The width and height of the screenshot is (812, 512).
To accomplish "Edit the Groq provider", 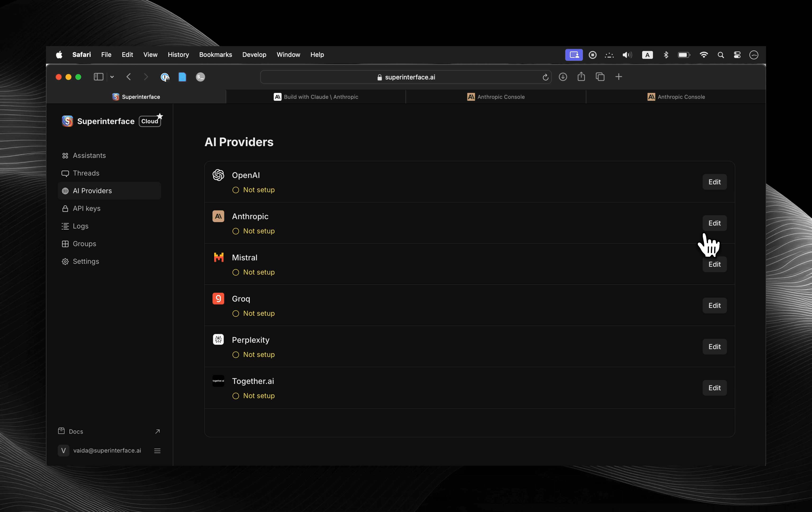I will (x=714, y=306).
